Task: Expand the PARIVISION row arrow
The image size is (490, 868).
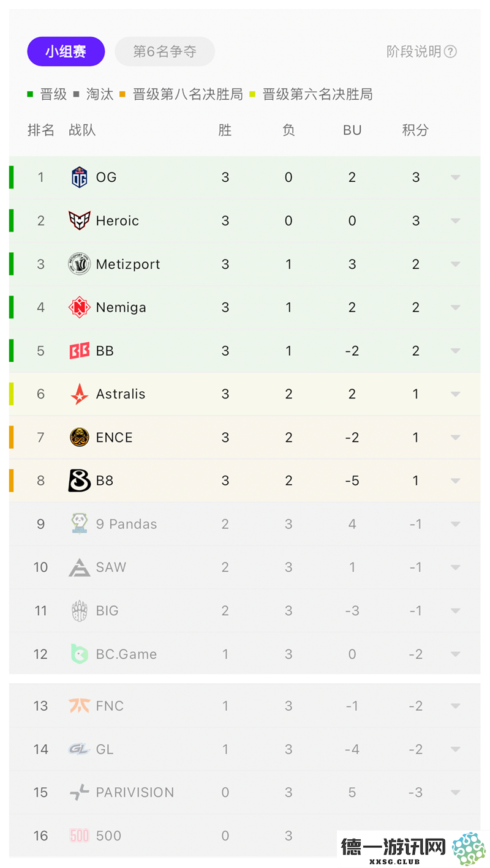Action: point(455,792)
